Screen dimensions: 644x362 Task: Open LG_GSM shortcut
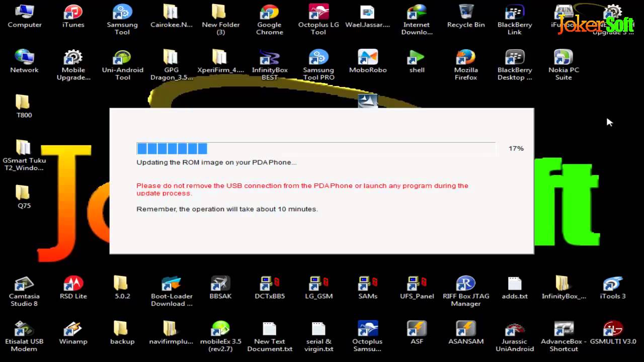pyautogui.click(x=318, y=288)
